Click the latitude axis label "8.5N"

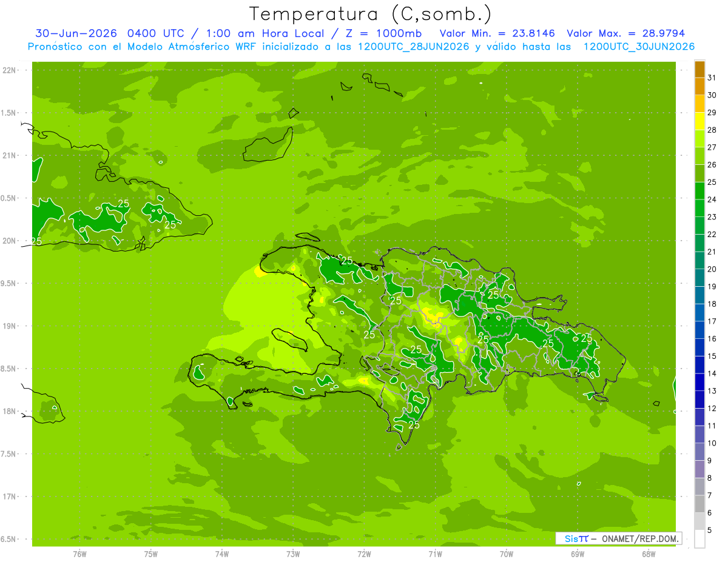[x=9, y=369]
